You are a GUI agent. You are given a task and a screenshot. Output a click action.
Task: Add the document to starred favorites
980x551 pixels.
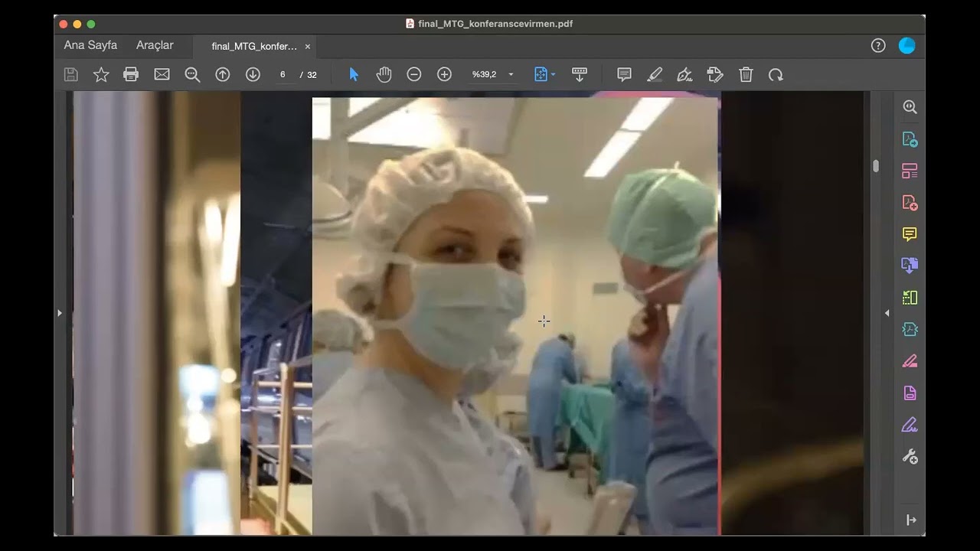pyautogui.click(x=101, y=74)
